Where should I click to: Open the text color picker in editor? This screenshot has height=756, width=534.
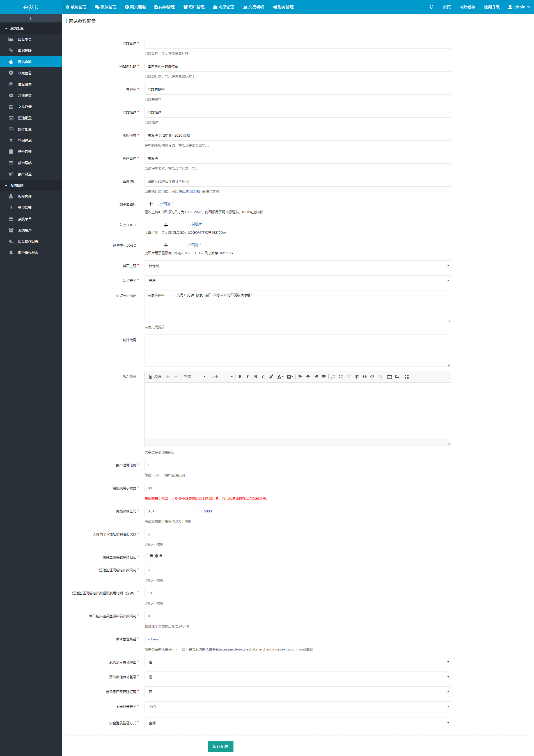click(x=280, y=377)
